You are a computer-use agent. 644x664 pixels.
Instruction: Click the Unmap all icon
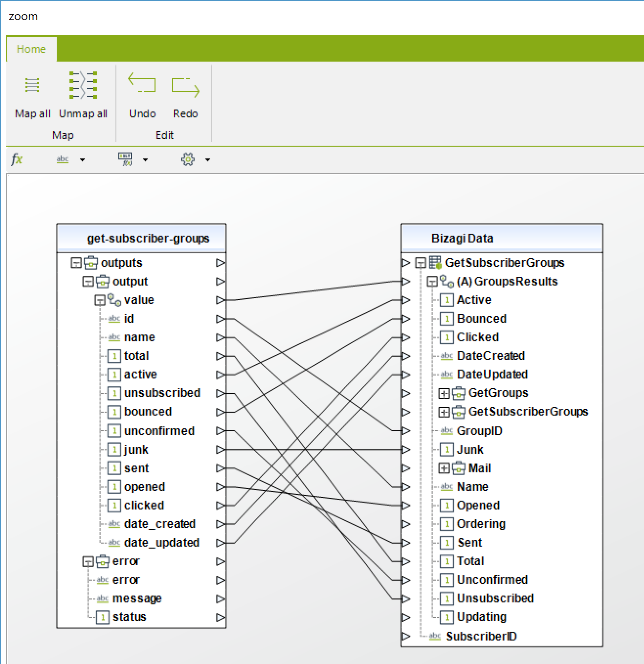point(83,85)
